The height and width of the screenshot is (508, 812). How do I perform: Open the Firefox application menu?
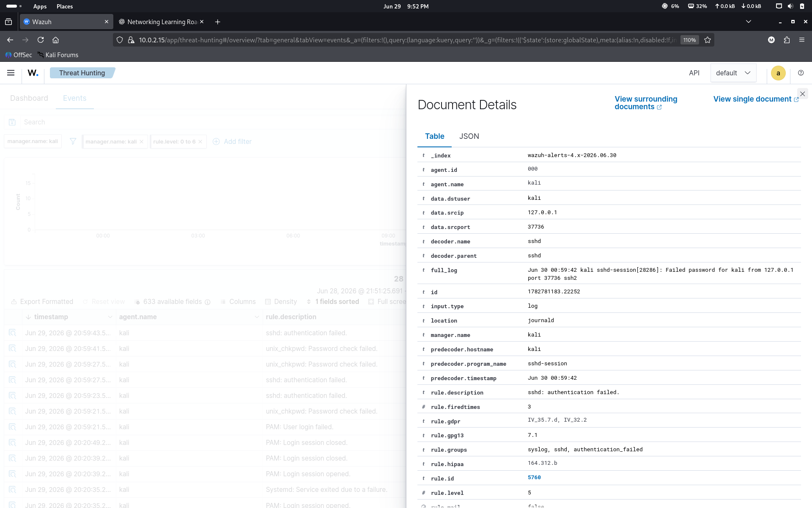pos(802,40)
